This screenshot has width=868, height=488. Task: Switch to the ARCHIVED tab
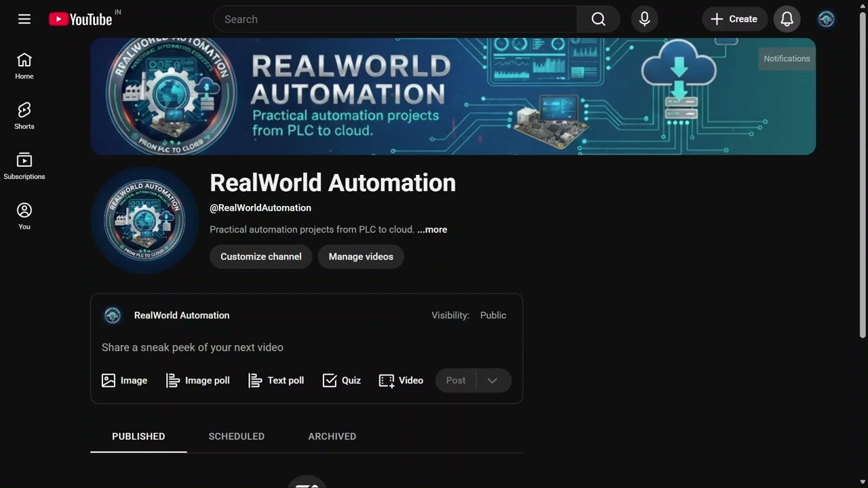tap(332, 436)
